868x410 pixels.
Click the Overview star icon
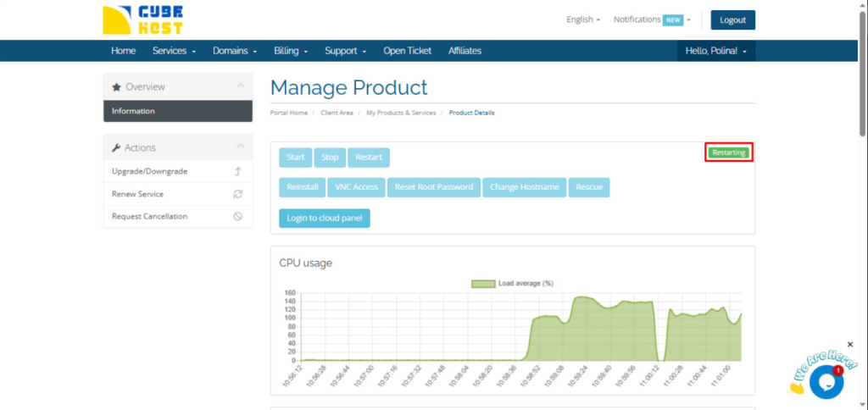coord(117,87)
